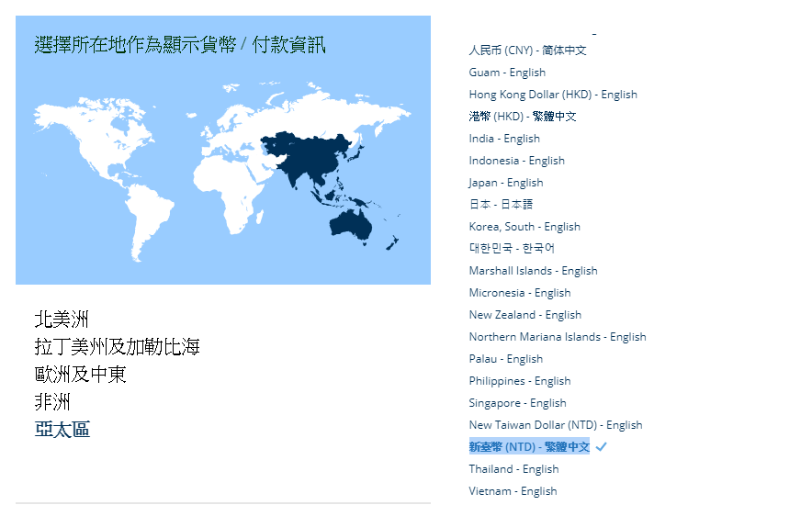Choose Northern Mariana Islands - English
Viewport: 812px width, 505px height.
[558, 337]
